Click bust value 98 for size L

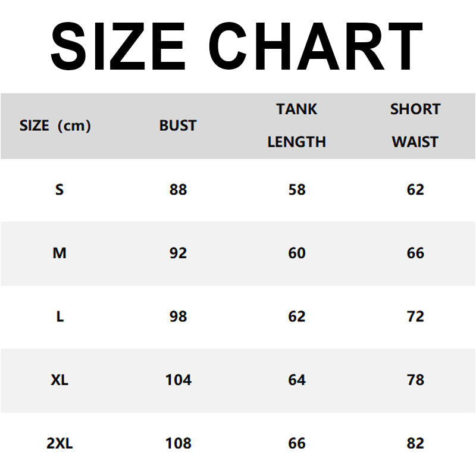[x=178, y=317]
